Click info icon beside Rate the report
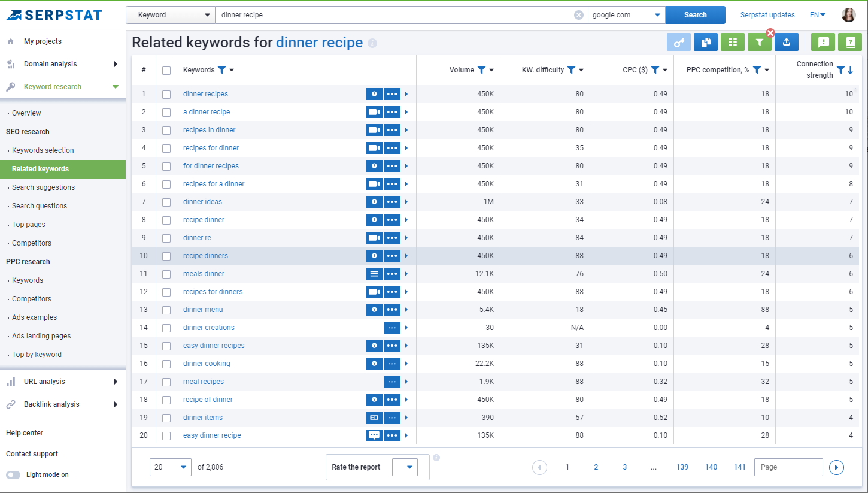 click(436, 458)
